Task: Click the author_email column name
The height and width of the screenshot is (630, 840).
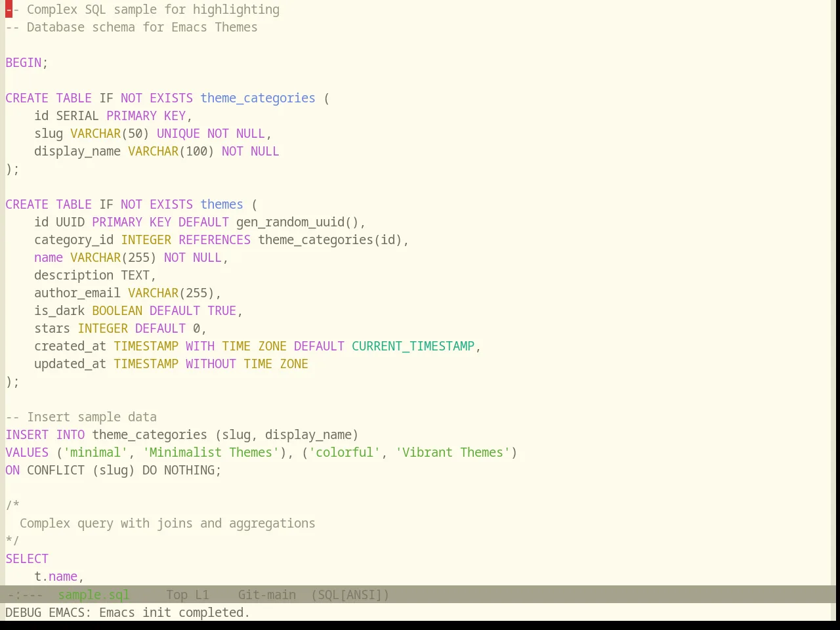Action: point(77,293)
